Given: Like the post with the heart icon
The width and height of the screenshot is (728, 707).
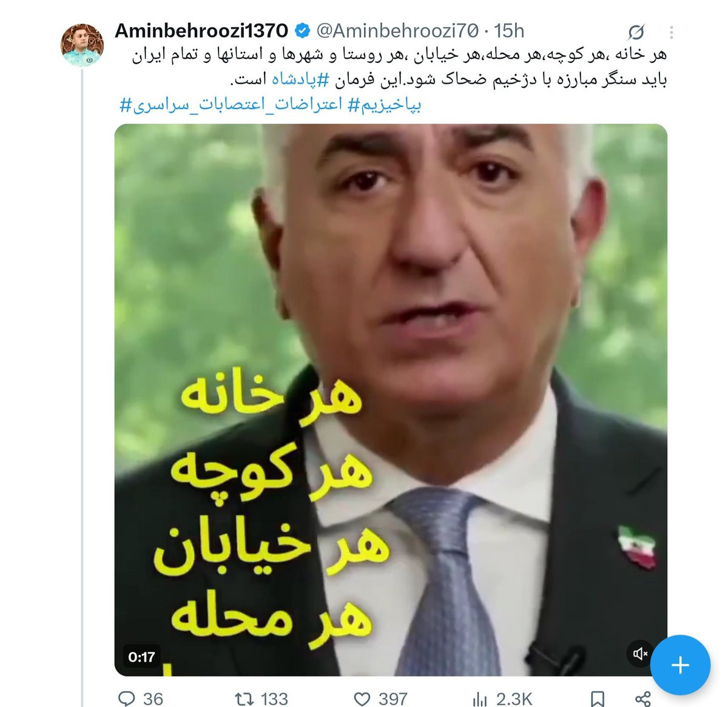Looking at the screenshot, I should pyautogui.click(x=362, y=699).
